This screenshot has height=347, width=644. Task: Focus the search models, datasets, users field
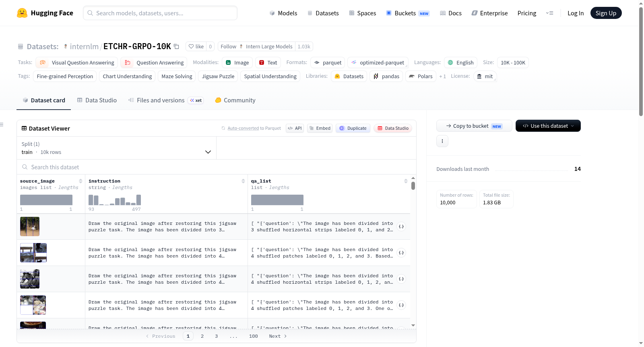(x=160, y=13)
